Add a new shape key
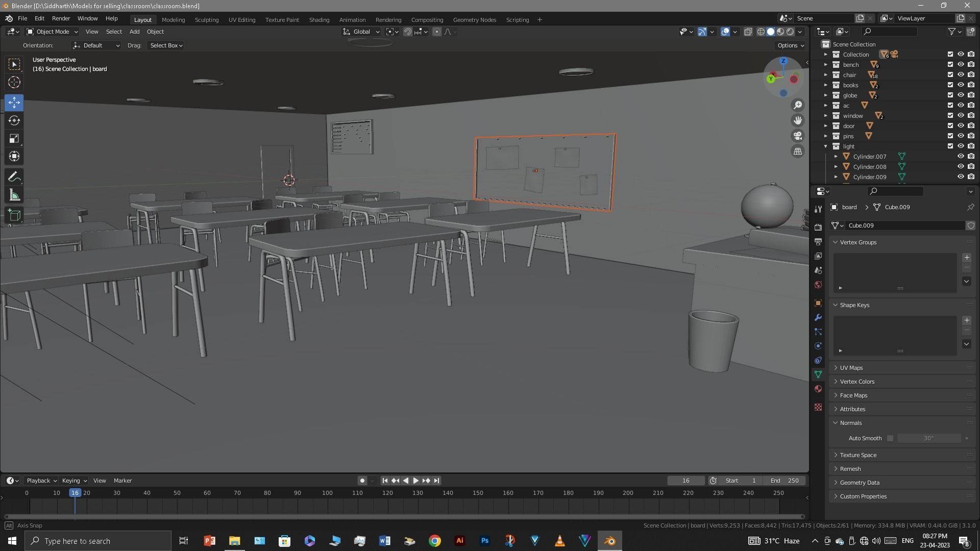Viewport: 980px width, 551px height. (966, 320)
